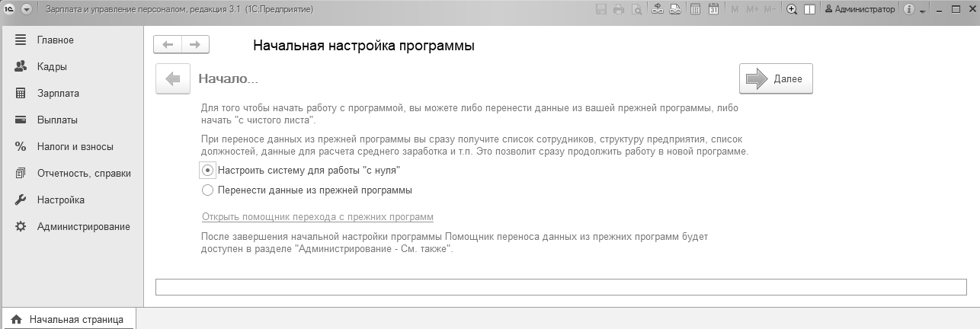The image size is (980, 329).
Task: Open the Администрирование section
Action: 84,226
